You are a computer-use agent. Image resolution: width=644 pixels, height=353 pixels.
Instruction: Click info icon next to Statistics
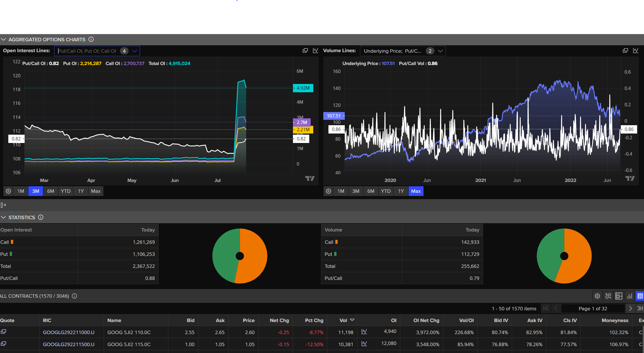click(x=41, y=217)
